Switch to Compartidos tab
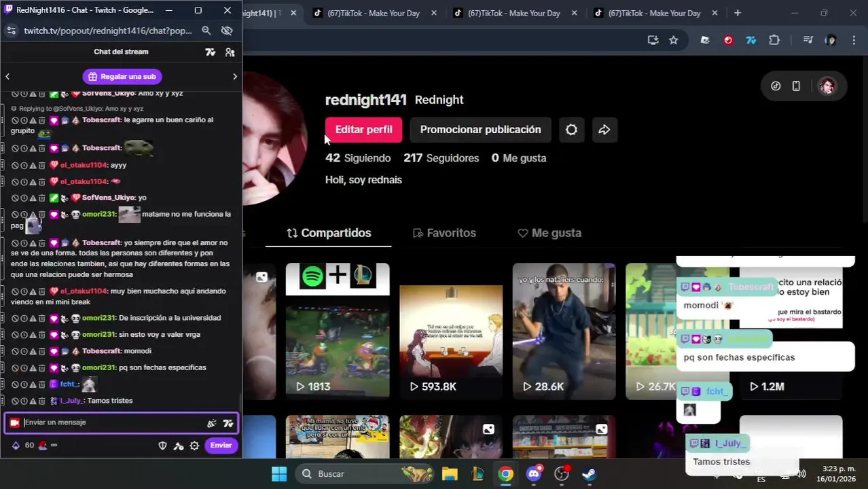The height and width of the screenshot is (489, 868). click(329, 233)
